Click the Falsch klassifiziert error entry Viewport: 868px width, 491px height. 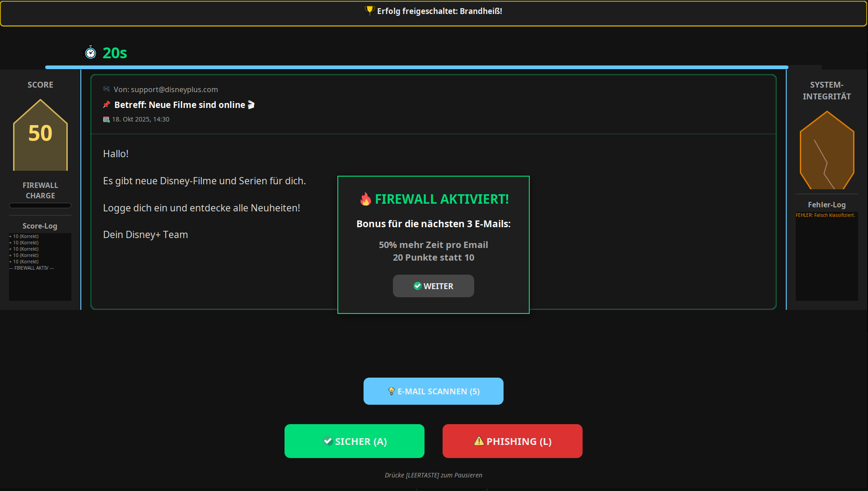pyautogui.click(x=825, y=215)
